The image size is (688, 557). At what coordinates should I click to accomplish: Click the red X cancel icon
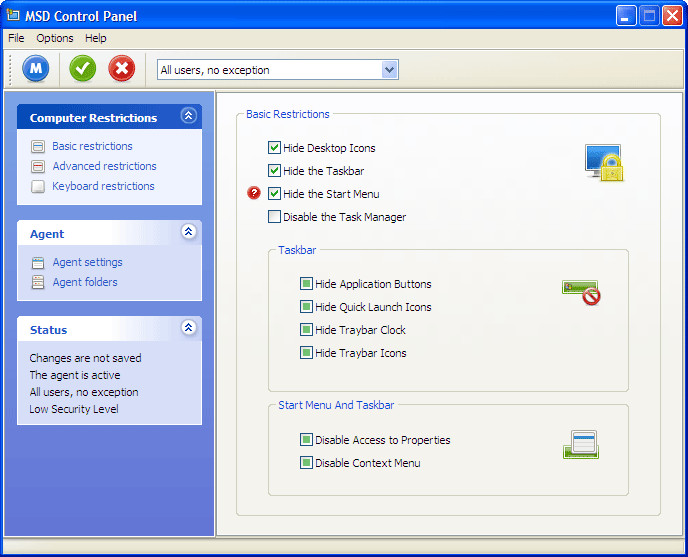pyautogui.click(x=122, y=69)
